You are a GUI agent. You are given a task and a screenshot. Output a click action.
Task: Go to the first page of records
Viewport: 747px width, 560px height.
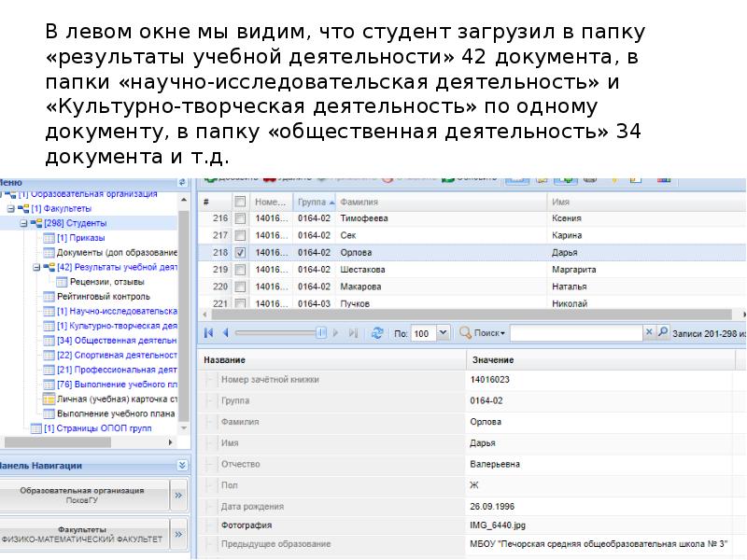208,333
